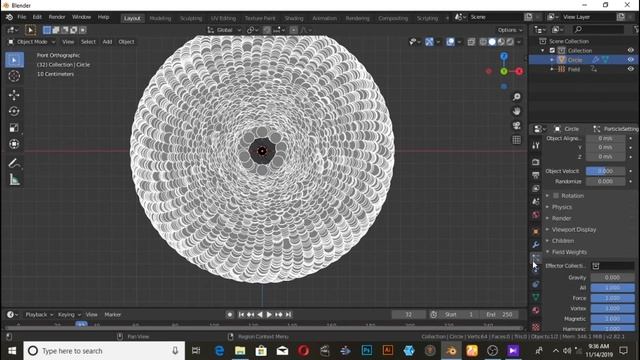Switch to solid viewport shading
The height and width of the screenshot is (360, 640).
[492, 42]
